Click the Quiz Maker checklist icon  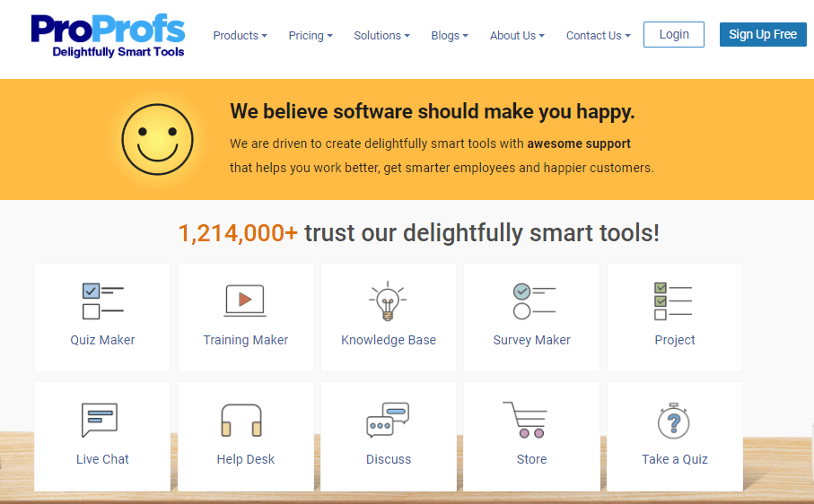coord(103,301)
